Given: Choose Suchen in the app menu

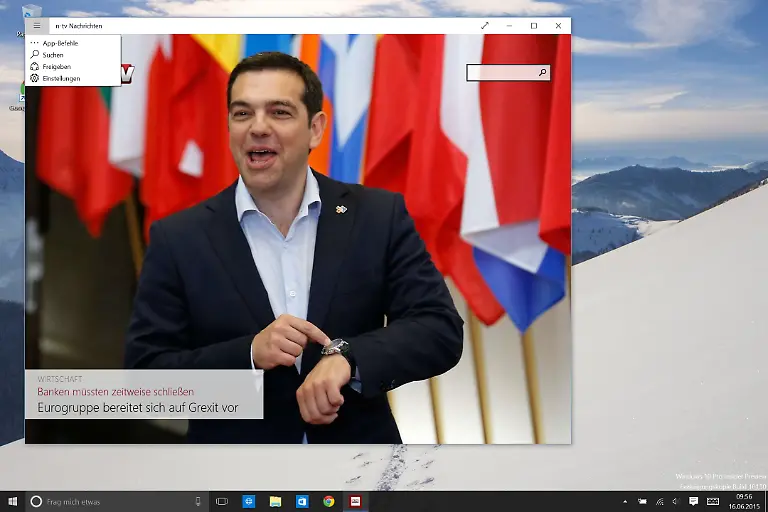Looking at the screenshot, I should (x=53, y=55).
